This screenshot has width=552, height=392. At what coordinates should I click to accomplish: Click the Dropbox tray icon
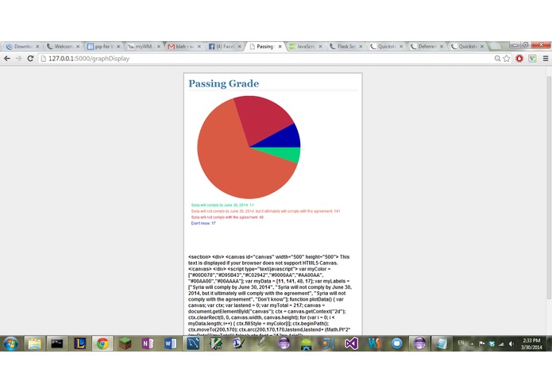pos(492,344)
